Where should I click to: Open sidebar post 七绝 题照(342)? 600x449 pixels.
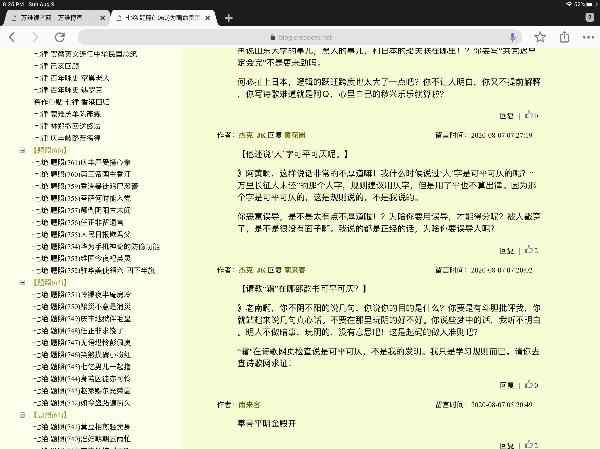82,403
